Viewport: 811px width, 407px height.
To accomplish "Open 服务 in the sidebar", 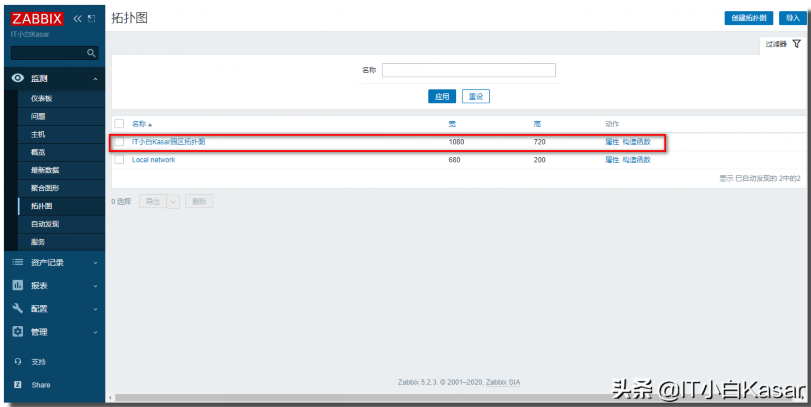I will (61, 242).
